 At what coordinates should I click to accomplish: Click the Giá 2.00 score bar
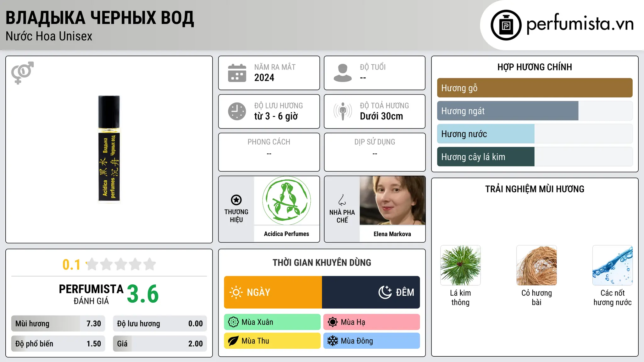160,344
